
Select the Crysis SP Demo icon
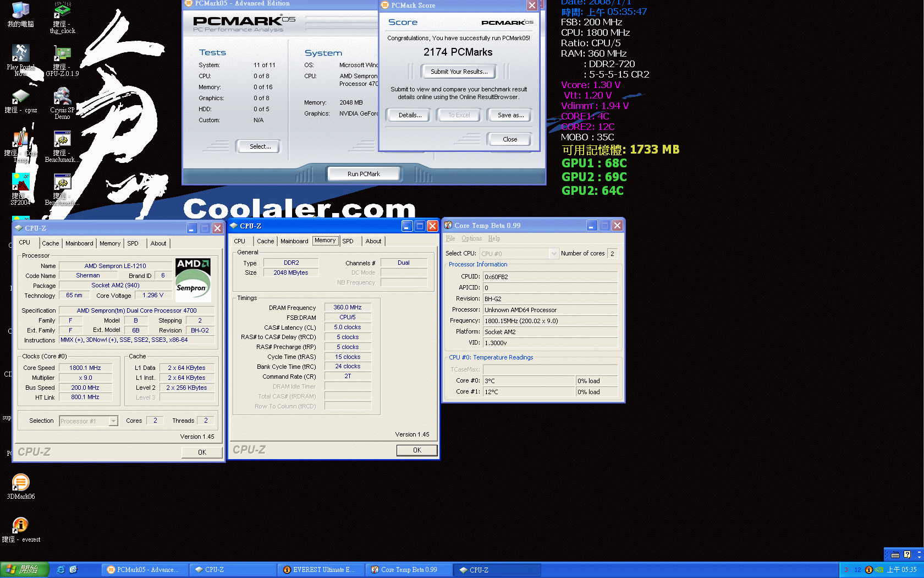click(62, 103)
